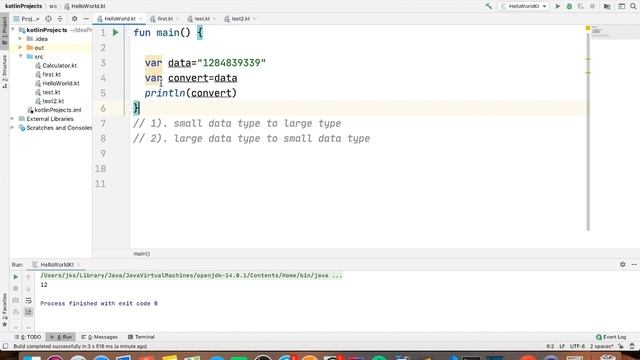Expand the .idea folder arrow
Screen dimensions: 640x360
pos(20,39)
